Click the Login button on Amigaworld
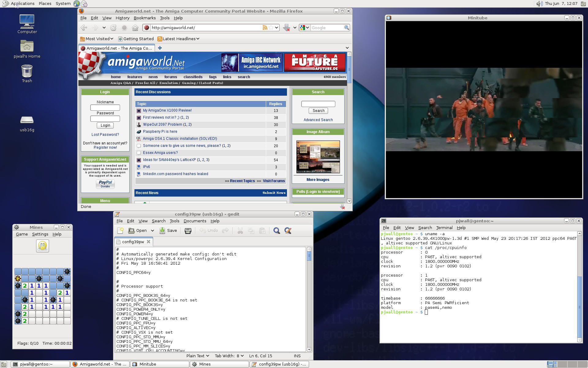 click(105, 125)
